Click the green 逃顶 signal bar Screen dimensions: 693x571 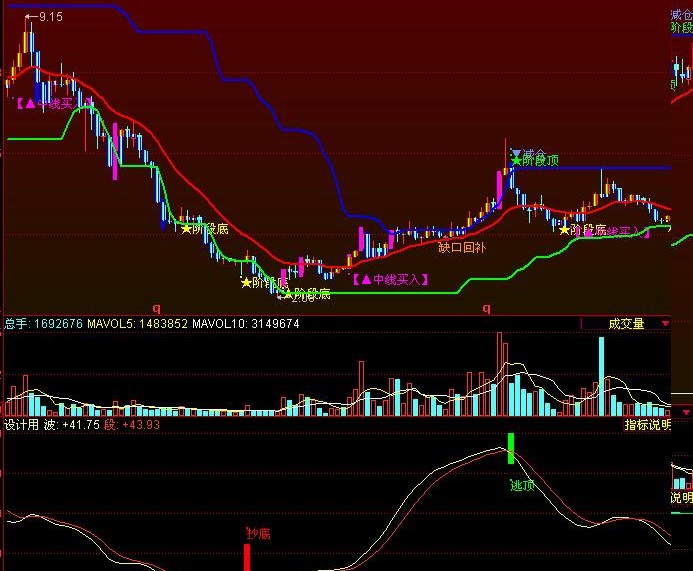point(511,448)
